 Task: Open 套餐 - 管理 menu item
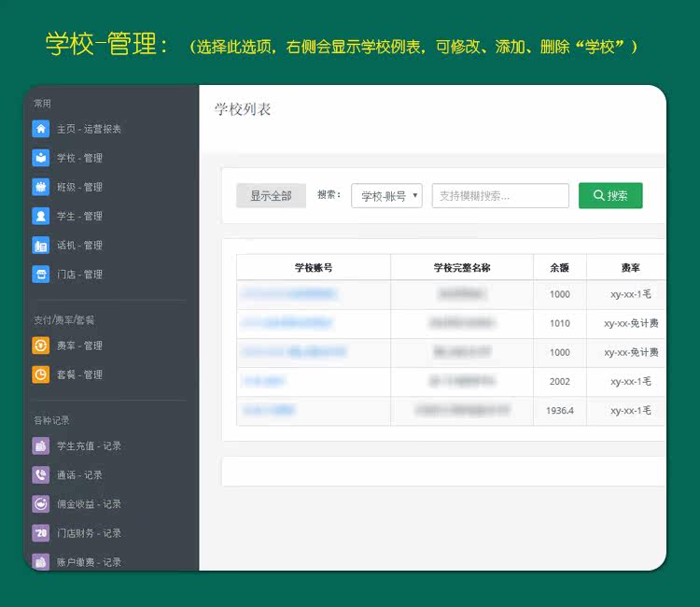[79, 374]
